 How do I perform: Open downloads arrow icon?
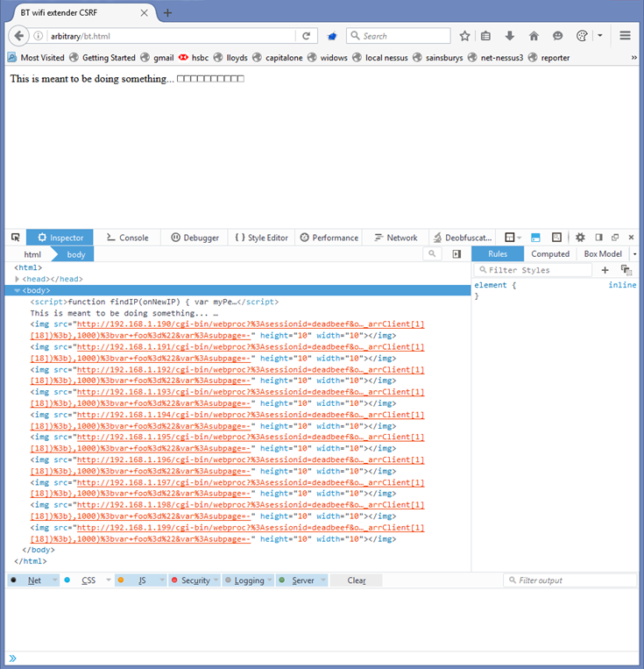click(510, 36)
